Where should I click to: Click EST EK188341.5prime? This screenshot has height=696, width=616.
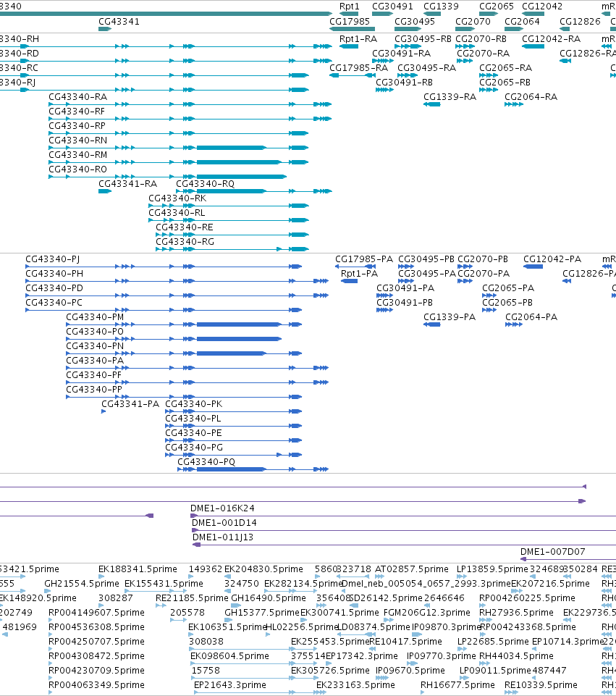(x=138, y=569)
